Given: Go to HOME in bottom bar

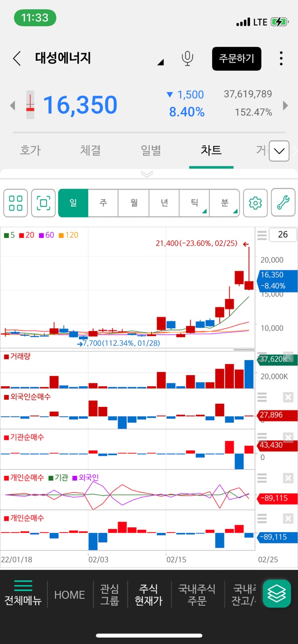Looking at the screenshot, I should (69, 595).
